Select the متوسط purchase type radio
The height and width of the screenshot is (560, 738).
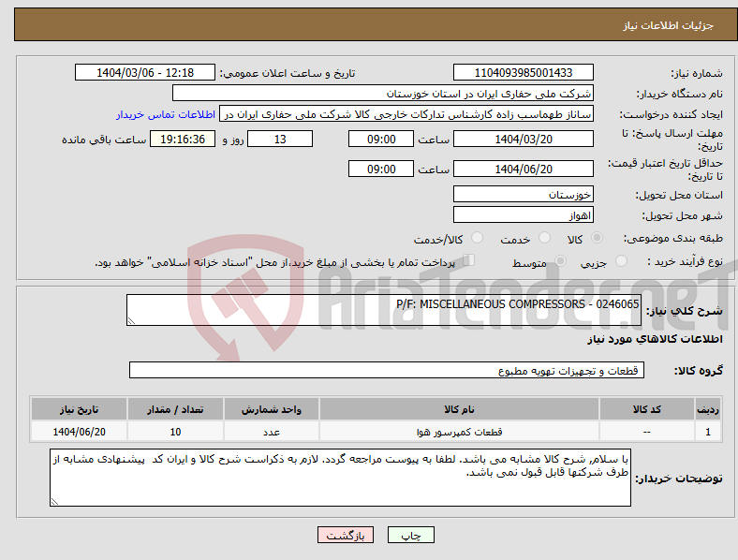(x=560, y=260)
